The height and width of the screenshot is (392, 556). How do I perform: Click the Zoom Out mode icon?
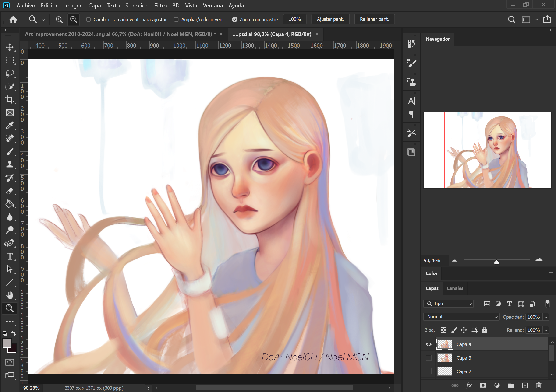coord(73,19)
